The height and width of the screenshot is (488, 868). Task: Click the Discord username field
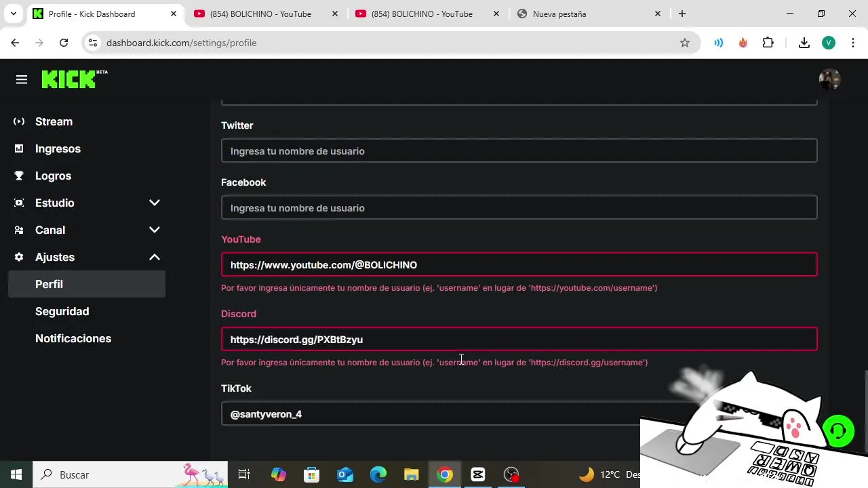pyautogui.click(x=519, y=339)
